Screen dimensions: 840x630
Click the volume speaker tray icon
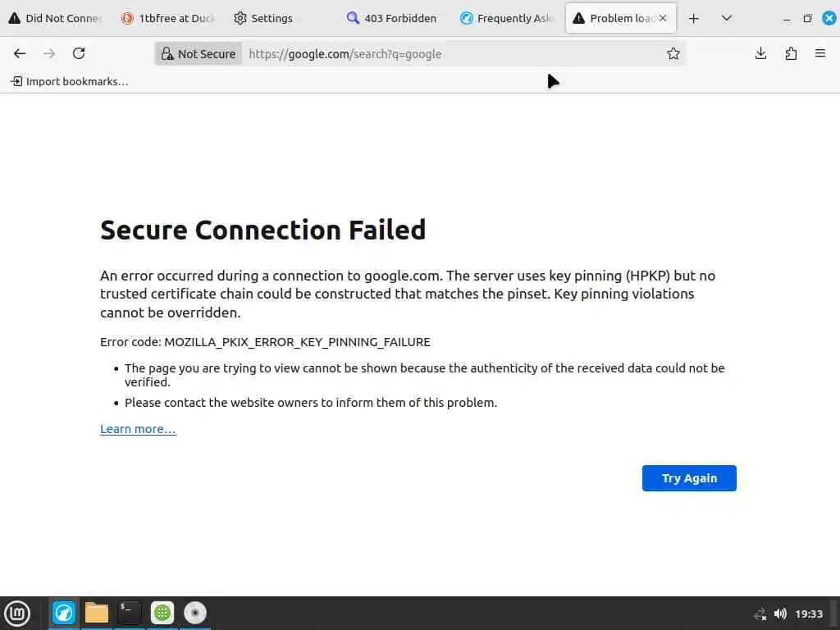[x=780, y=614]
